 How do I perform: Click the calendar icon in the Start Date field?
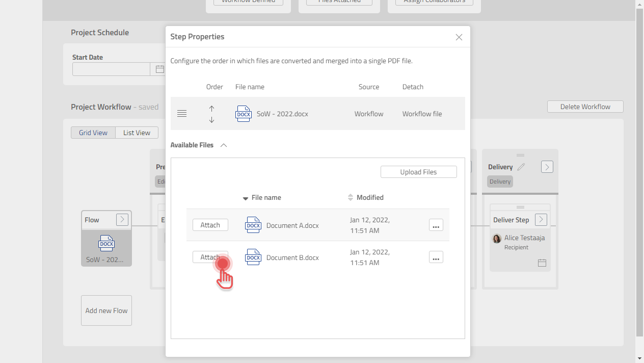point(159,69)
